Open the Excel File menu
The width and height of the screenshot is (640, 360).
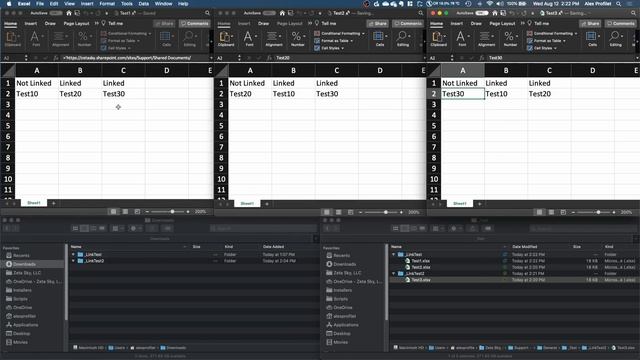40,4
